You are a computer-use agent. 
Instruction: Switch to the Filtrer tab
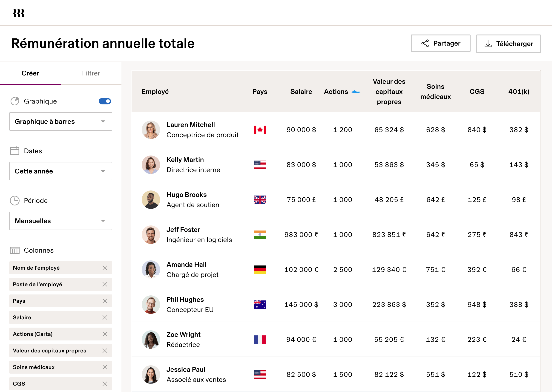[x=91, y=73]
